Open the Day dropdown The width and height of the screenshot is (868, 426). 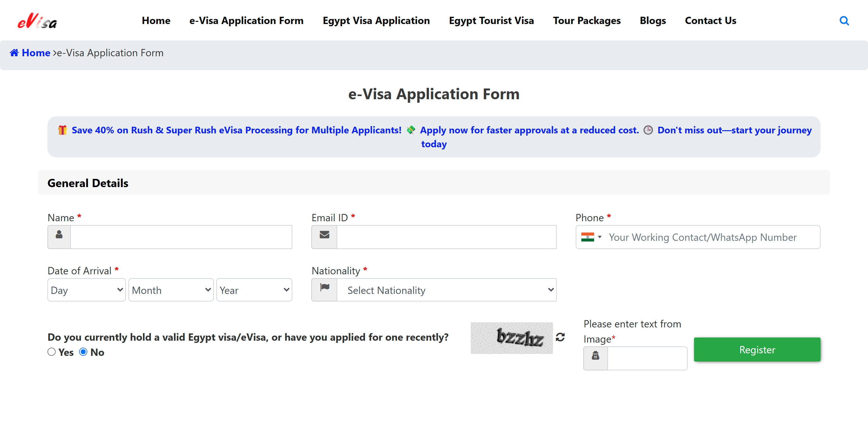87,289
